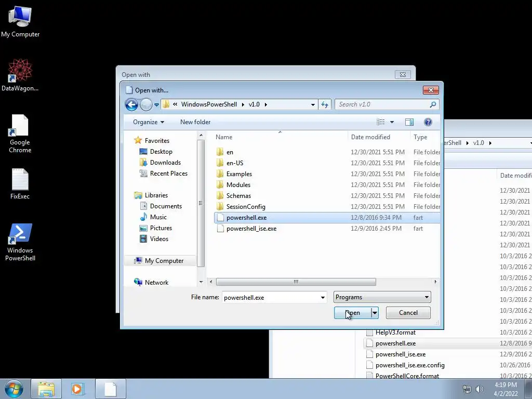532x399 pixels.
Task: Open recent pages dropdown beside Forward arrow
Action: (x=156, y=105)
